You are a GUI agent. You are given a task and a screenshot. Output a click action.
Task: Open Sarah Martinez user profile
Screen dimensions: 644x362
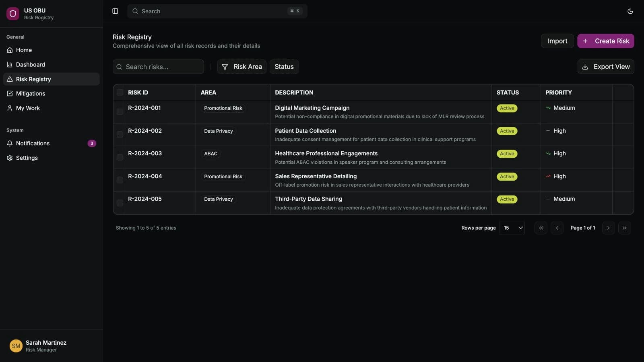tap(52, 346)
